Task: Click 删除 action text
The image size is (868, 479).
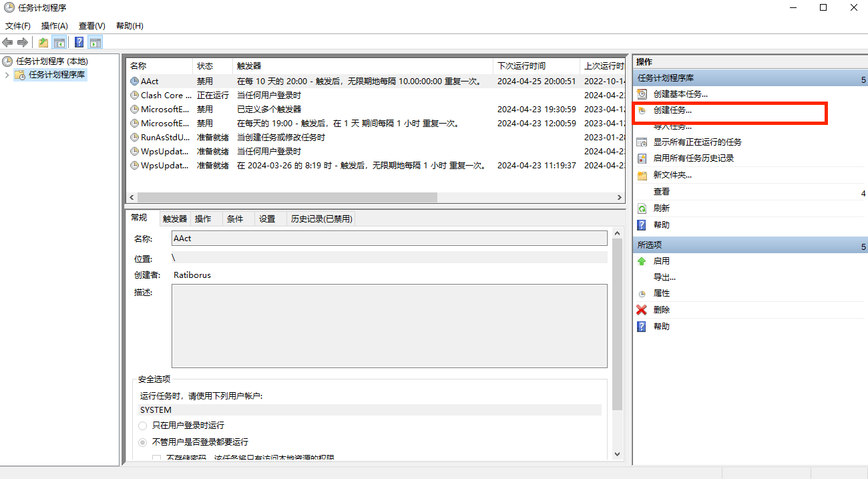Action: pos(661,310)
